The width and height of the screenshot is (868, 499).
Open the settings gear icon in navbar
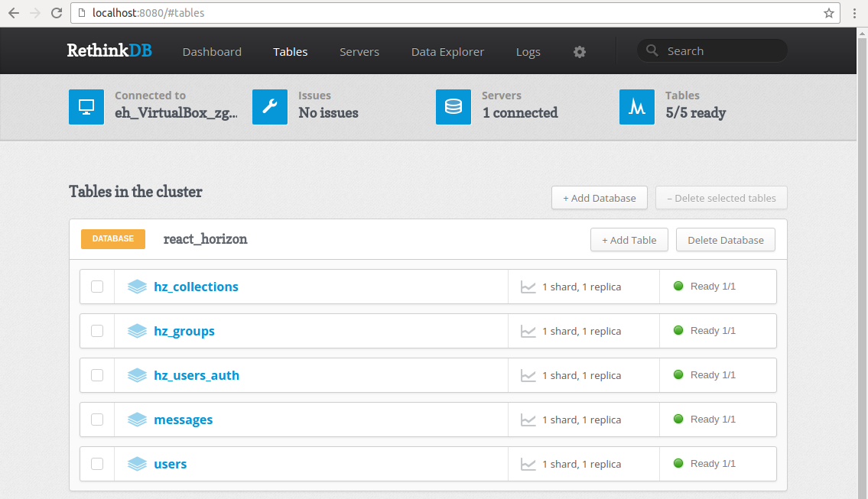click(580, 52)
